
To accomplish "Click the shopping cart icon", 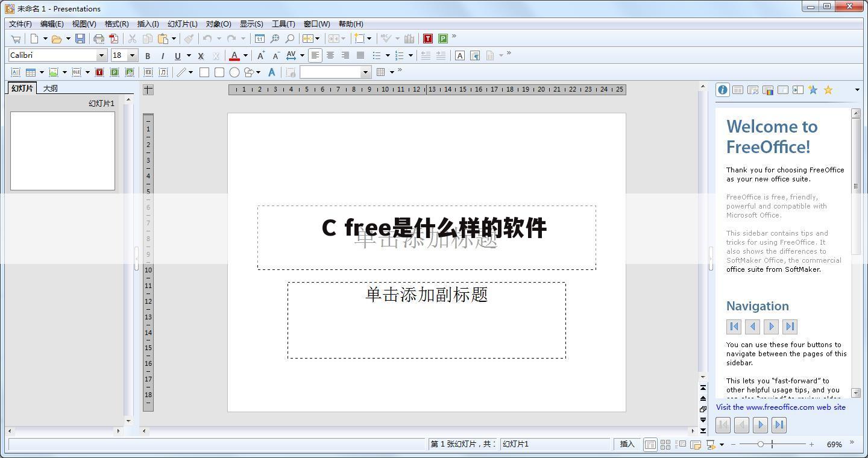I will (x=16, y=39).
